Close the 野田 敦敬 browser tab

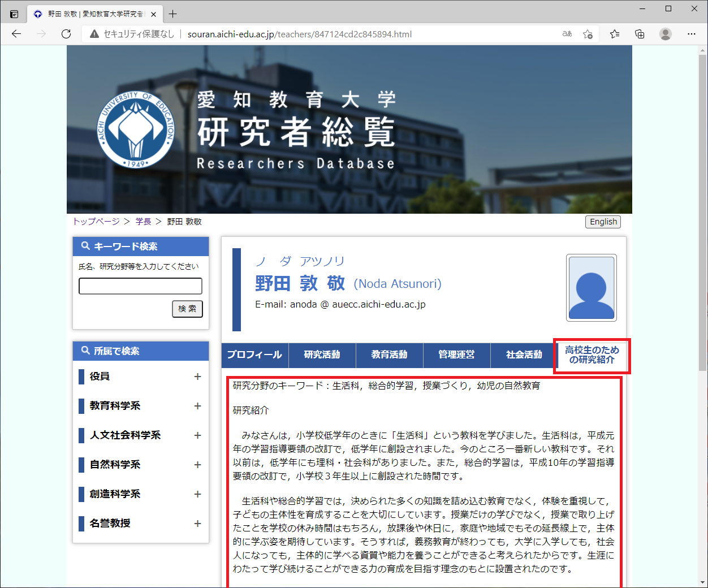click(153, 14)
